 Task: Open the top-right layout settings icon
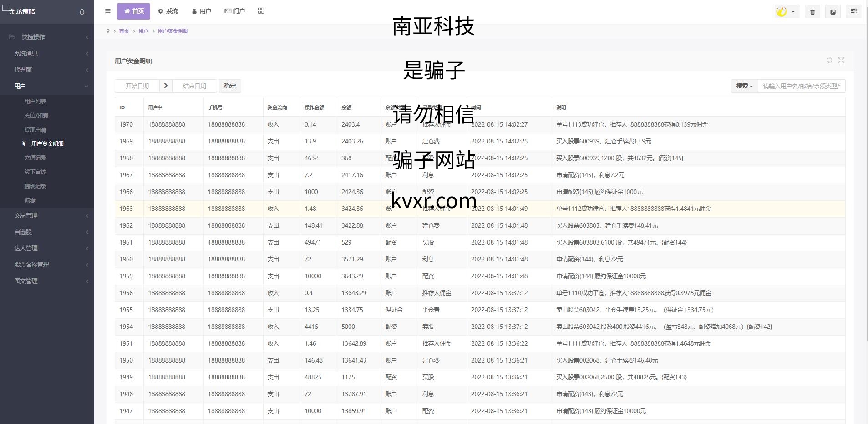854,11
